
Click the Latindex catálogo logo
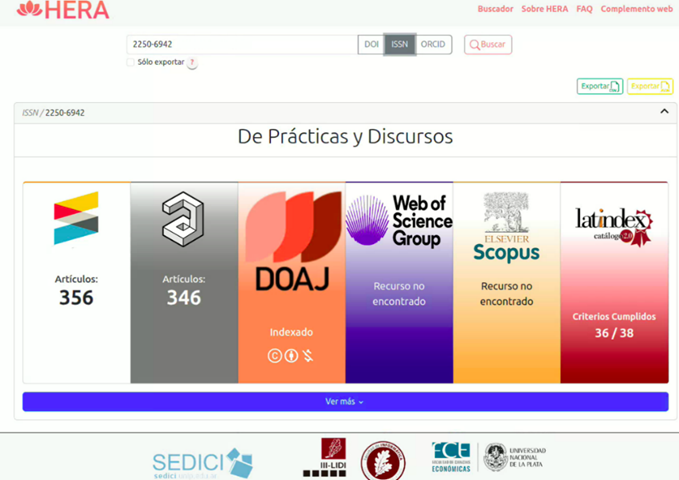click(613, 225)
